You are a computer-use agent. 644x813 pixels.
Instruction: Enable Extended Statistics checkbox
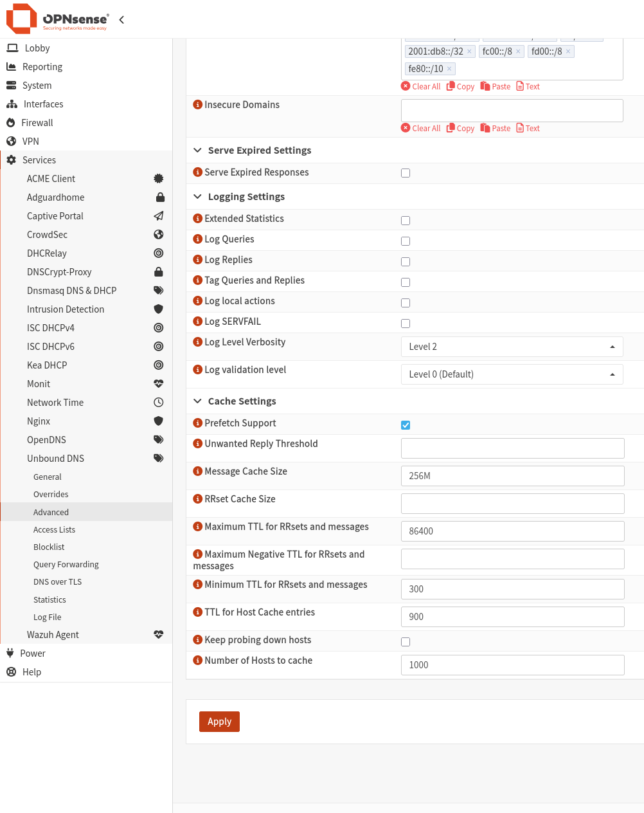pos(406,221)
